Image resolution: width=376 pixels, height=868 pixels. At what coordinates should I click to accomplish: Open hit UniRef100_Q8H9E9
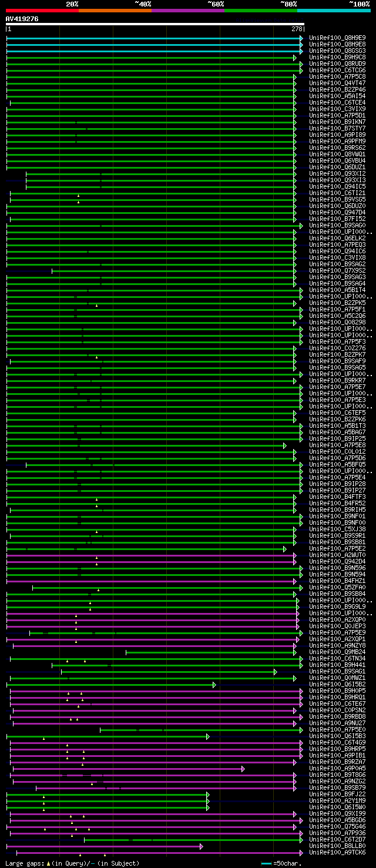pyautogui.click(x=337, y=38)
